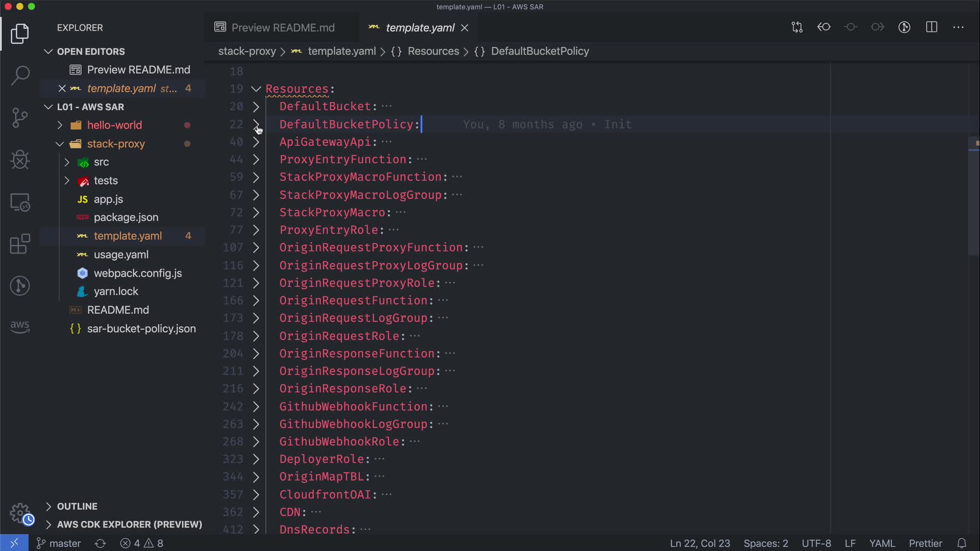Click the editor minimap scroll slider
The width and height of the screenshot is (980, 551).
point(973,196)
